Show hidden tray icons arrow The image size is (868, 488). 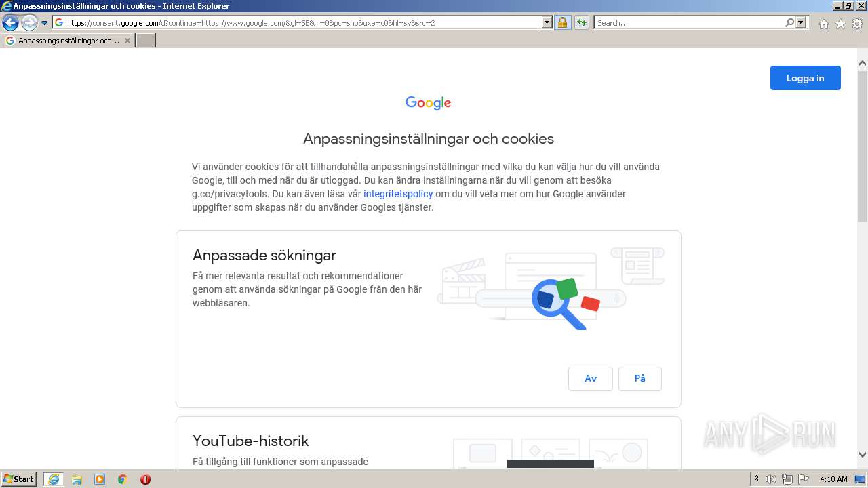pos(756,479)
